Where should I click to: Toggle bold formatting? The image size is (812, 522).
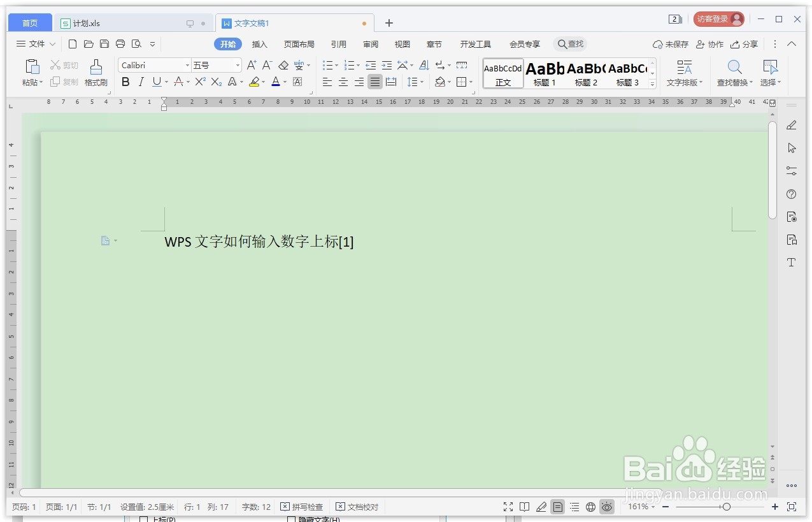point(125,82)
